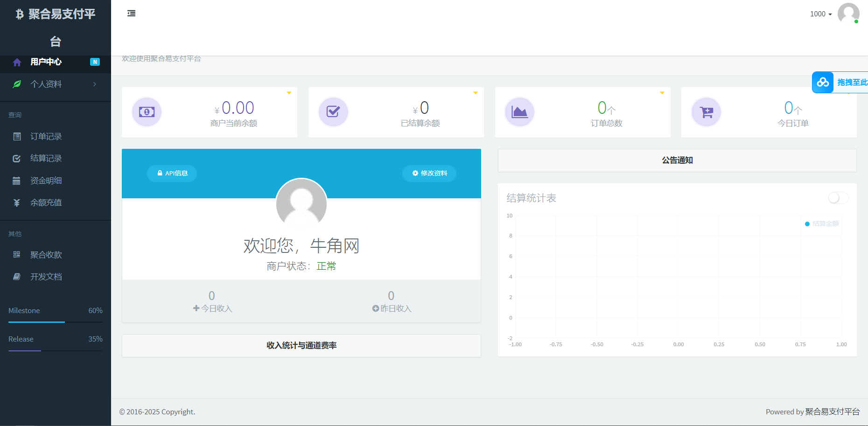This screenshot has height=426, width=868.
Task: Open the 用户中心 menu item
Action: (56, 62)
